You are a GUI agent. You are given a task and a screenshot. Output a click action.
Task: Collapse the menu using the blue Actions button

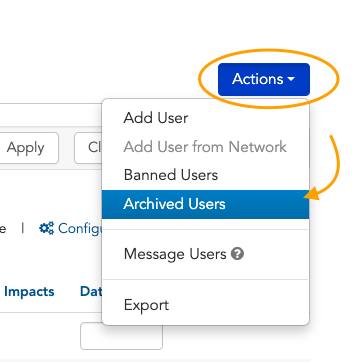pyautogui.click(x=264, y=79)
